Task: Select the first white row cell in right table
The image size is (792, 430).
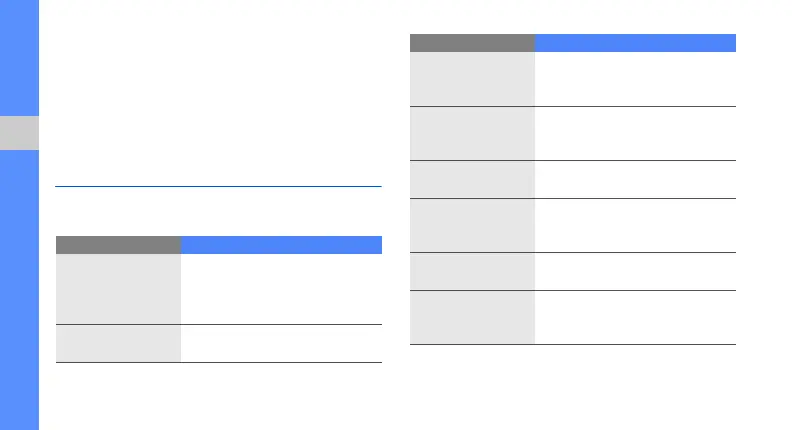Action: click(x=635, y=79)
